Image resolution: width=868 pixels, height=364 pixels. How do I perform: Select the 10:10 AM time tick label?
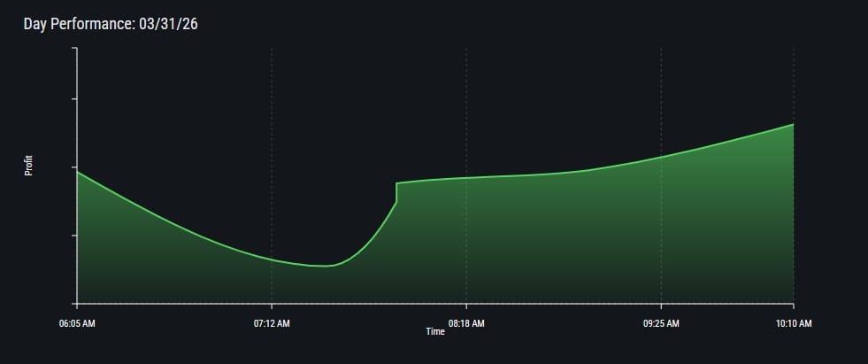point(794,323)
